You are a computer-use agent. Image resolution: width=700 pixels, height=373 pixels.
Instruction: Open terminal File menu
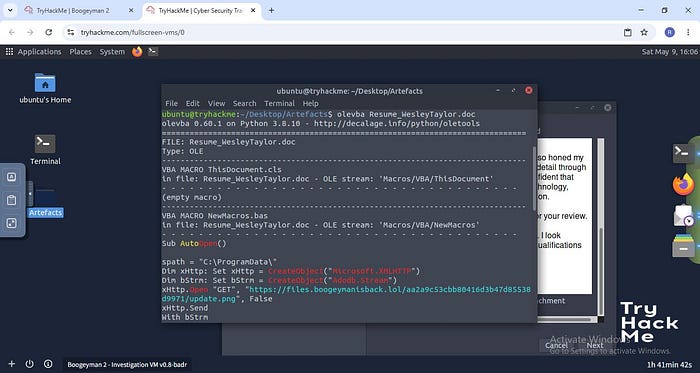pyautogui.click(x=171, y=103)
